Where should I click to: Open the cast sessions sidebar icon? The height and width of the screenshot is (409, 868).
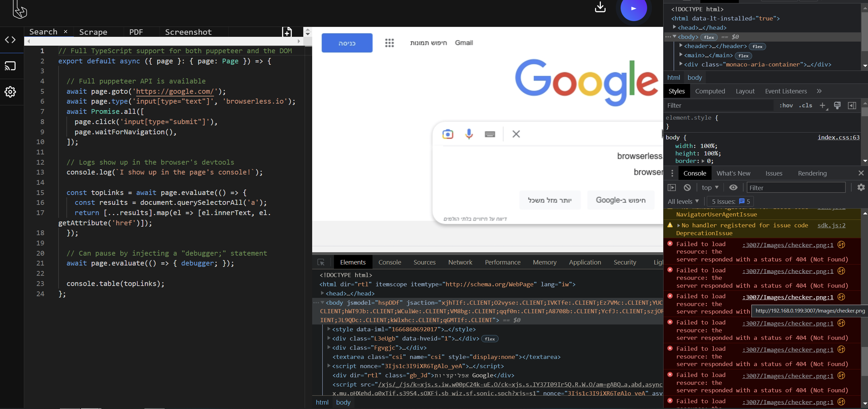[10, 66]
